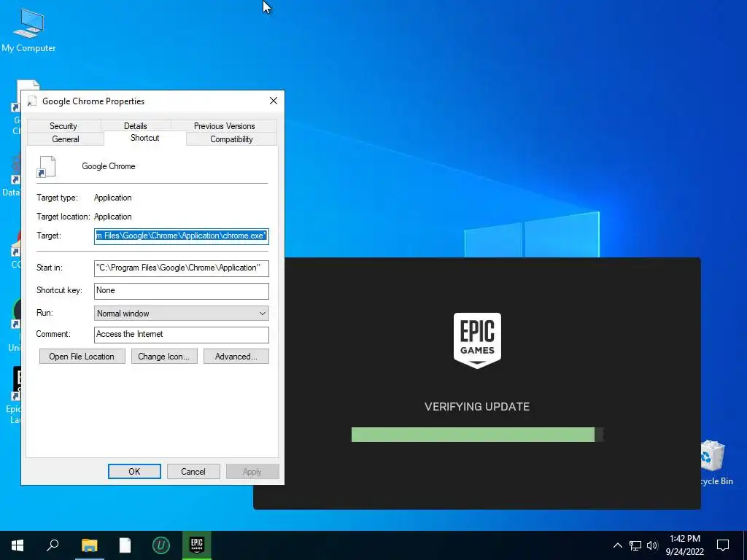Screen dimensions: 747x560
Task: Switch to Epic Games taskbar button
Action: [x=197, y=545]
